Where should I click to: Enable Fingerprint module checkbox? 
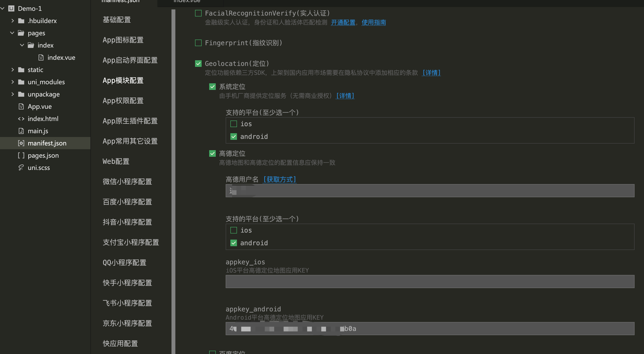pos(198,43)
